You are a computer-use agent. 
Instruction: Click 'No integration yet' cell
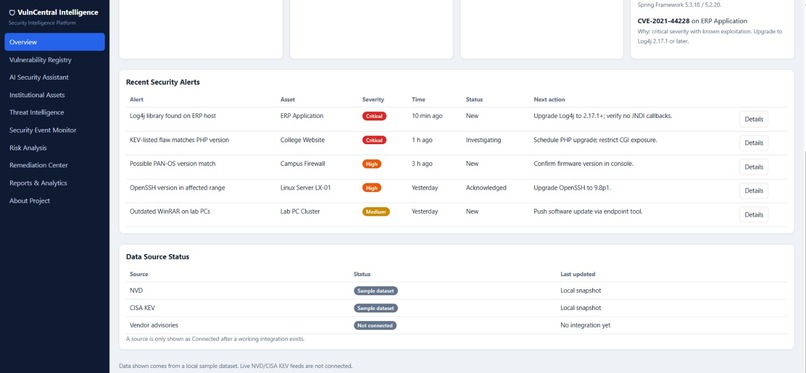point(585,325)
